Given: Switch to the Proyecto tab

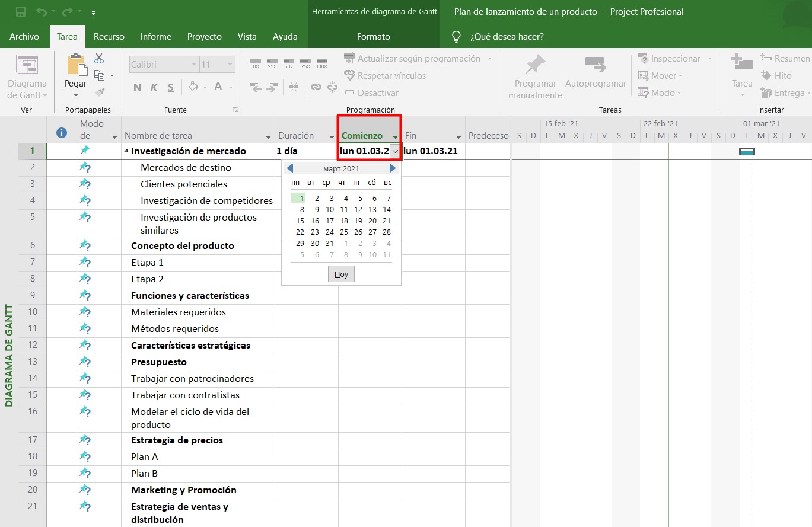Looking at the screenshot, I should click(205, 37).
